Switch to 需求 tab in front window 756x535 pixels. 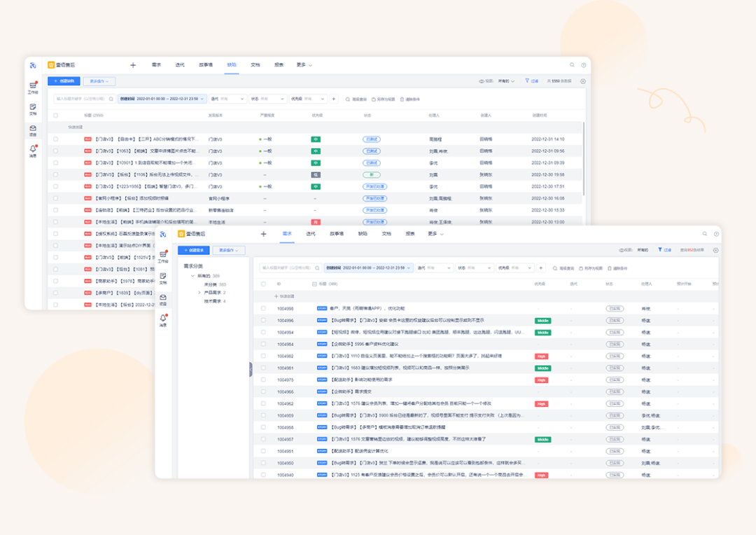click(288, 234)
